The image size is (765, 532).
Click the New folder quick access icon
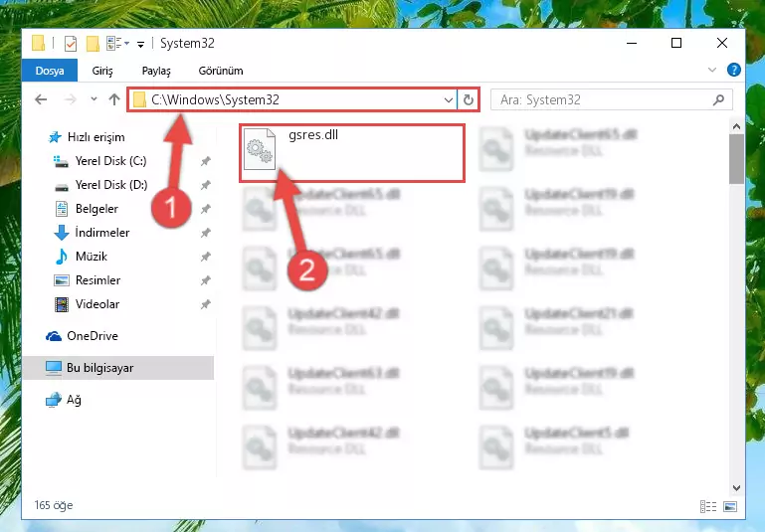point(93,44)
